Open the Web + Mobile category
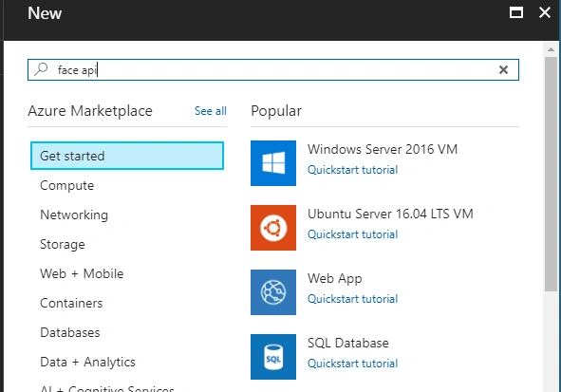This screenshot has width=561, height=392. (82, 273)
